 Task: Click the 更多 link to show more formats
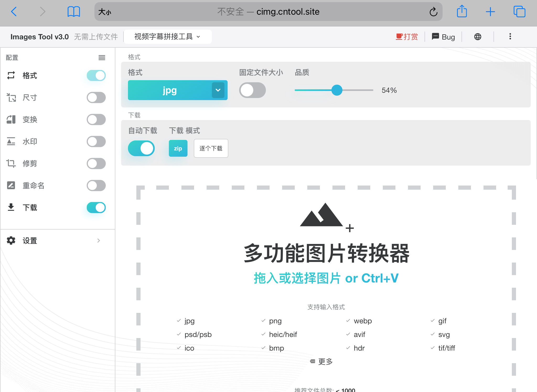tap(325, 361)
